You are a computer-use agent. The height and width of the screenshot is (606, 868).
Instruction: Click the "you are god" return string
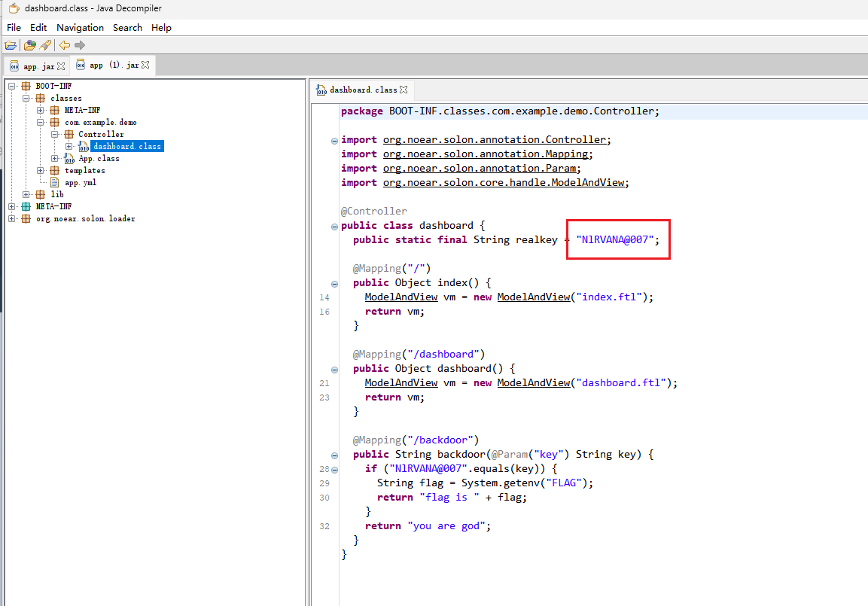(446, 526)
